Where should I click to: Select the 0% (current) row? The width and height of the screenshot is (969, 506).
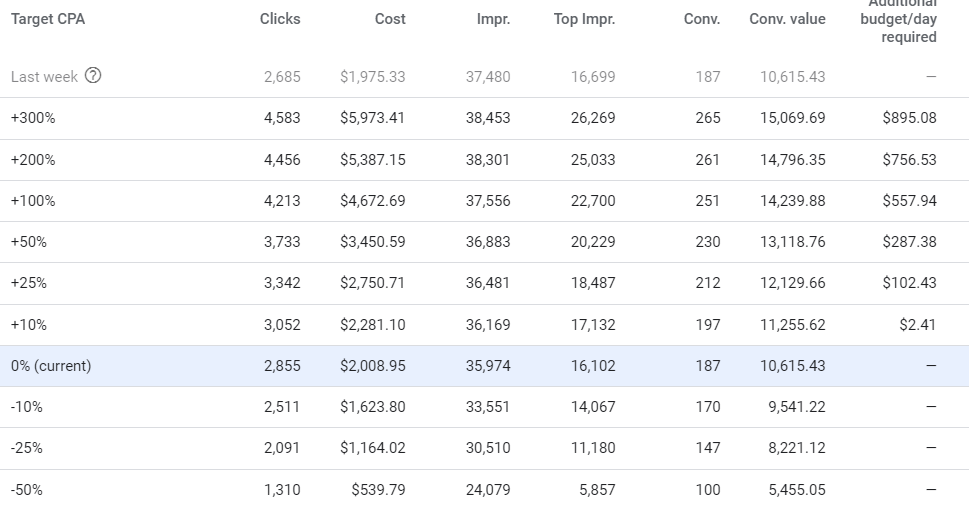pos(51,366)
